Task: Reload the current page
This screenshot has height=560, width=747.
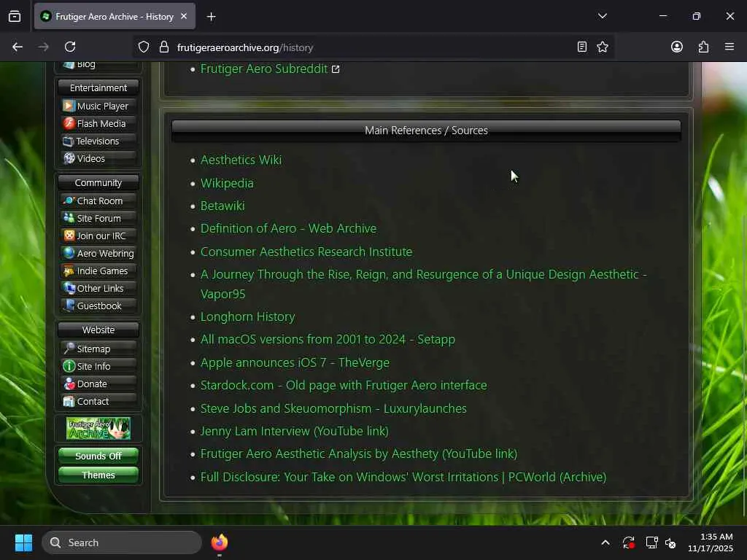Action: 70,47
